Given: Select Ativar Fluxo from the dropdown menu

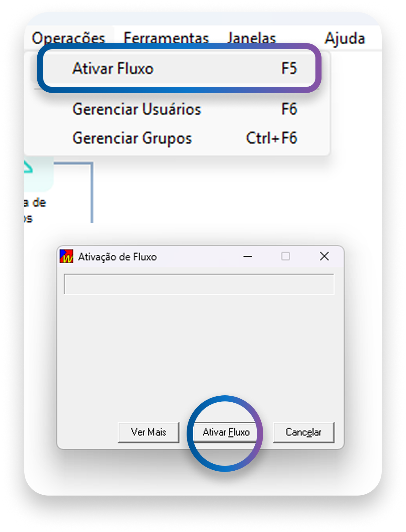Looking at the screenshot, I should click(113, 68).
